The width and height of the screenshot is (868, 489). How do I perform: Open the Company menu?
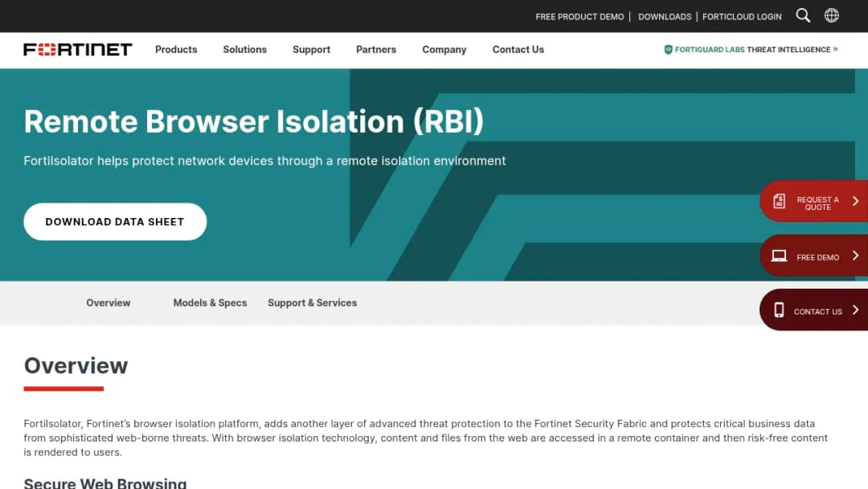click(444, 49)
